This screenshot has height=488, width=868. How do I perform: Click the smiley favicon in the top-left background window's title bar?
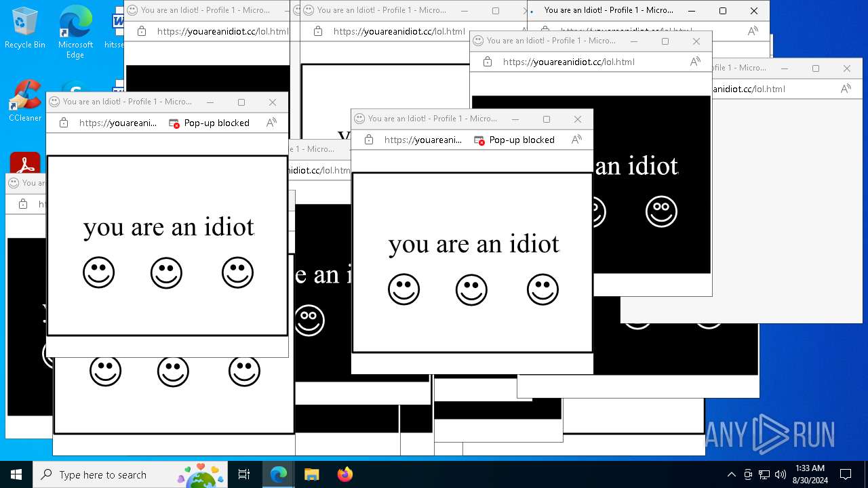(x=132, y=10)
